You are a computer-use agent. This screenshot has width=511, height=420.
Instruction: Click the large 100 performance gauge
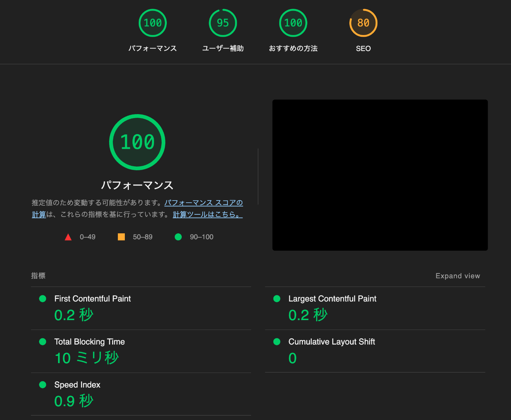click(x=137, y=142)
